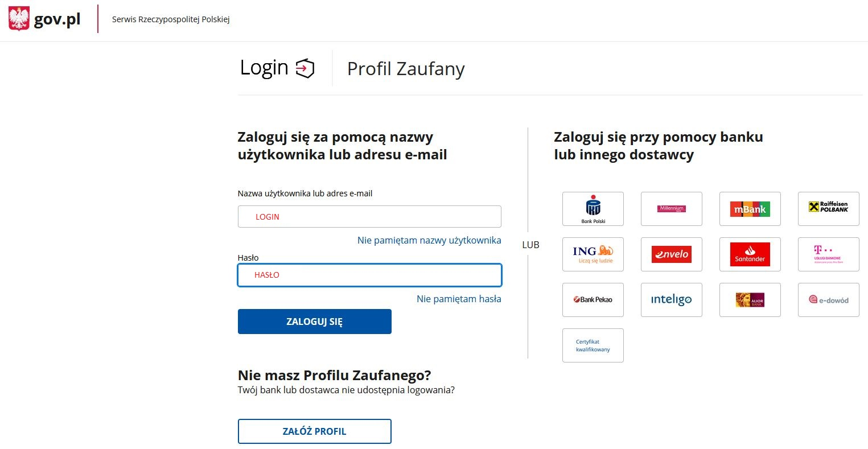This screenshot has height=449, width=868.
Task: Select Raiffeisen POLBANK provider
Action: click(x=828, y=209)
